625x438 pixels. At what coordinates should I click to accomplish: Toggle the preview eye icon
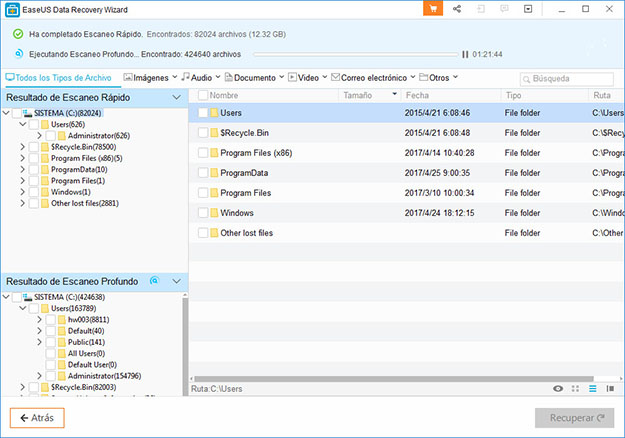[x=558, y=389]
